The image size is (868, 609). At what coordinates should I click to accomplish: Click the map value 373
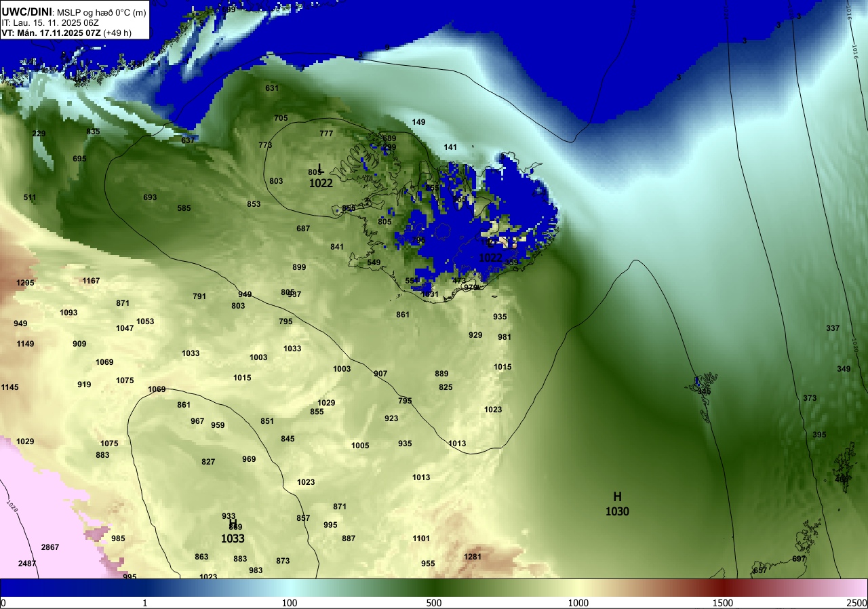point(810,398)
